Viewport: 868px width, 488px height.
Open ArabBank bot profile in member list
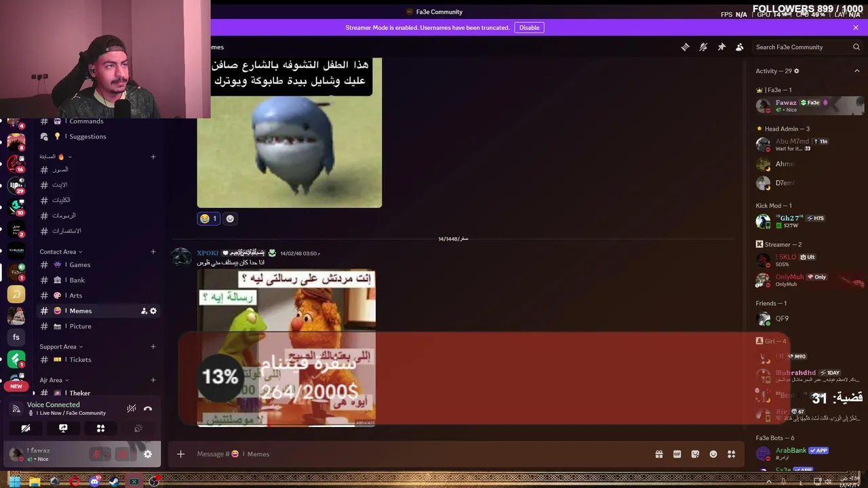coord(809,453)
